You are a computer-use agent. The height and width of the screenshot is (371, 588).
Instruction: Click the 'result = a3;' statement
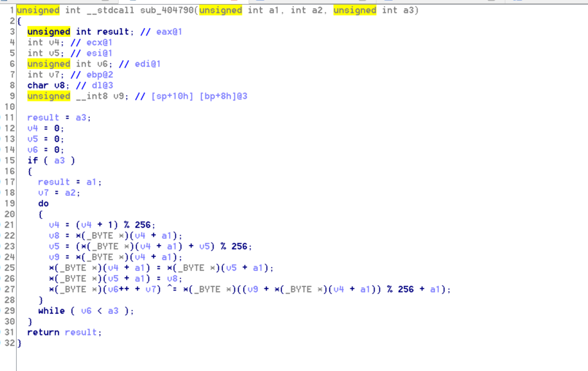coord(59,117)
